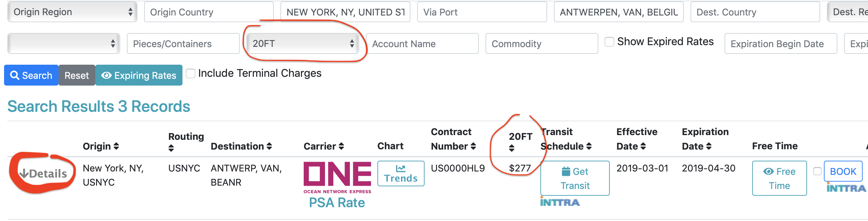Screen dimensions: 868x221
Task: Click the Origin column sort icon
Action: coord(116,146)
